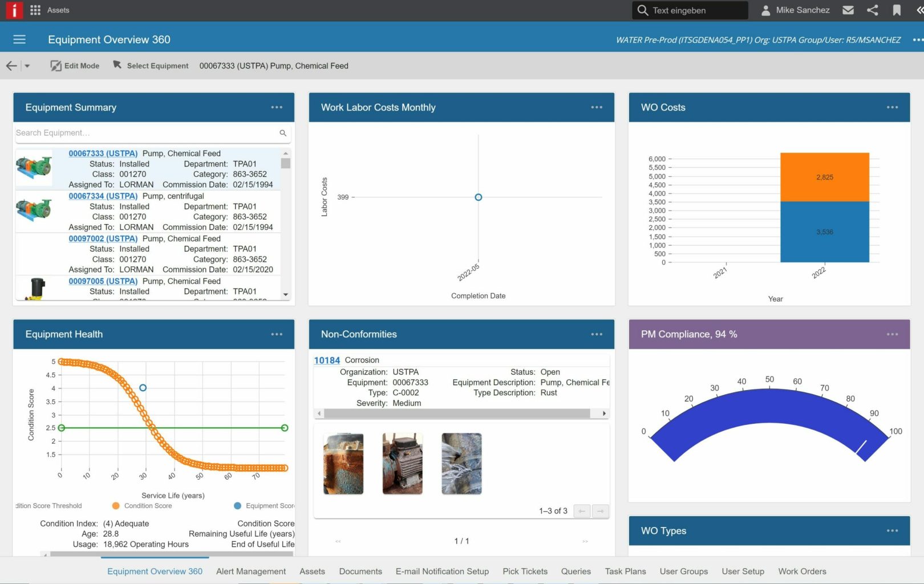This screenshot has width=924, height=584.
Task: Open Work Labor Costs Monthly options dots
Action: pyautogui.click(x=597, y=107)
